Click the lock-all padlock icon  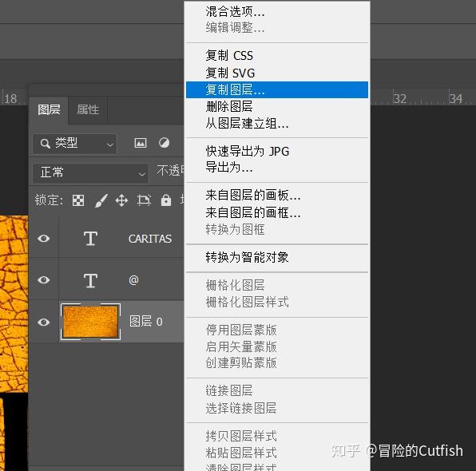tap(166, 200)
